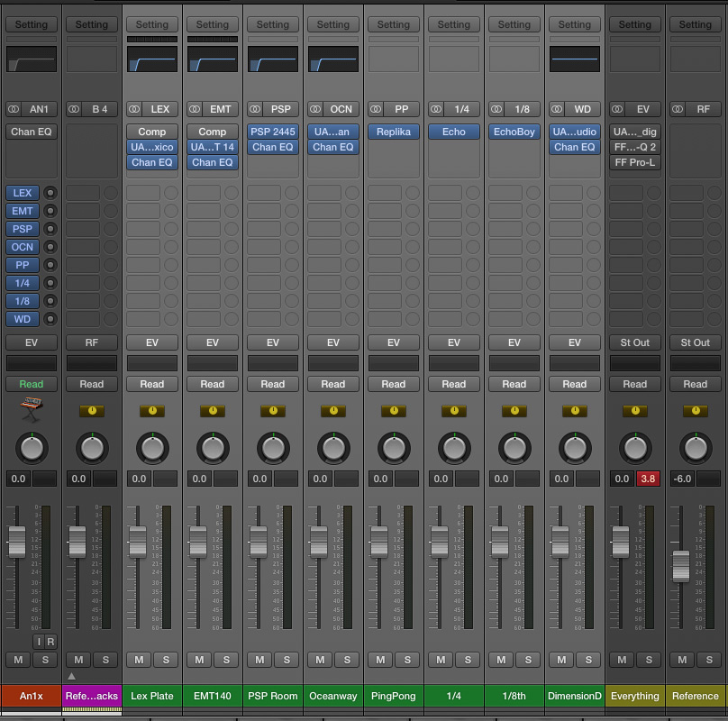728x721 pixels.
Task: Open EQ curve display on Lex Plate channel
Action: [152, 59]
